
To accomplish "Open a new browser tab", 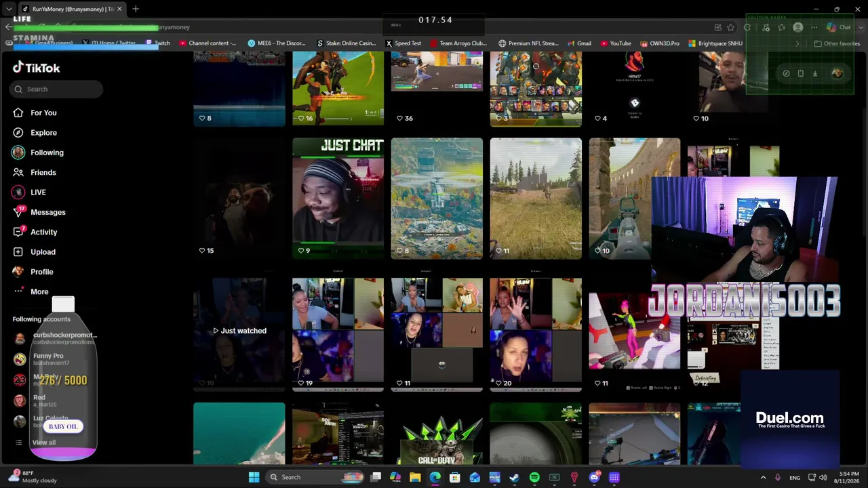I will click(136, 9).
